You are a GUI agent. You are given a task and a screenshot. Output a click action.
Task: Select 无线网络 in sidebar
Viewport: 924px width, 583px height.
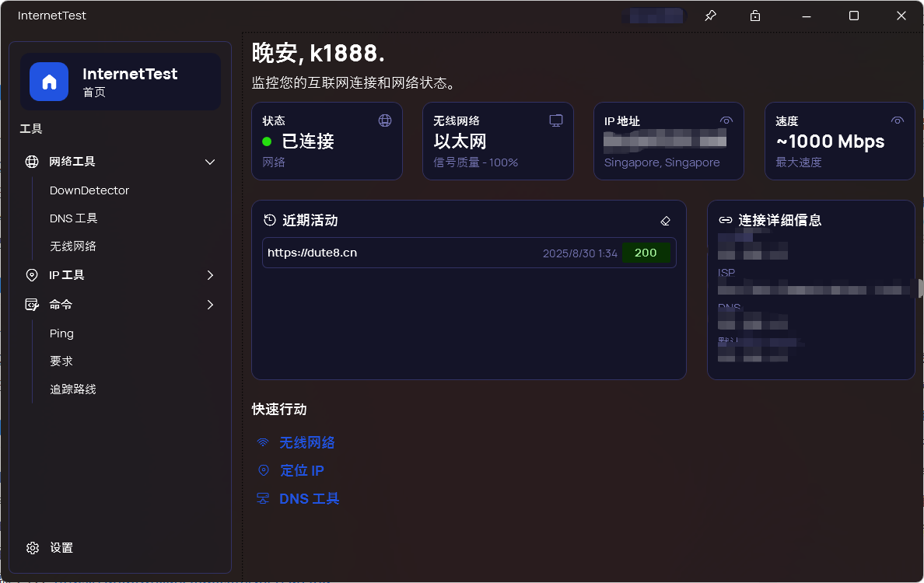(73, 246)
